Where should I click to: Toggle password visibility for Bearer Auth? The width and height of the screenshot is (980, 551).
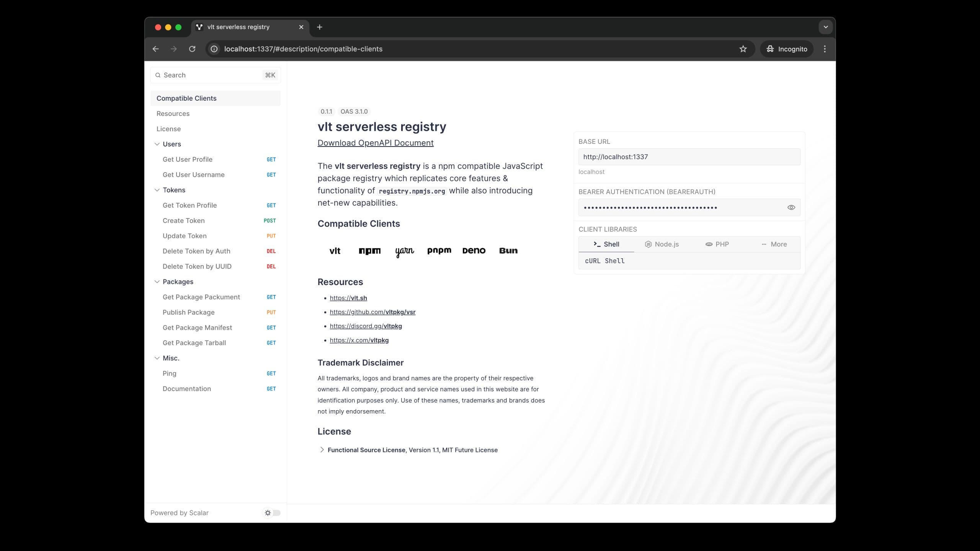coord(791,207)
